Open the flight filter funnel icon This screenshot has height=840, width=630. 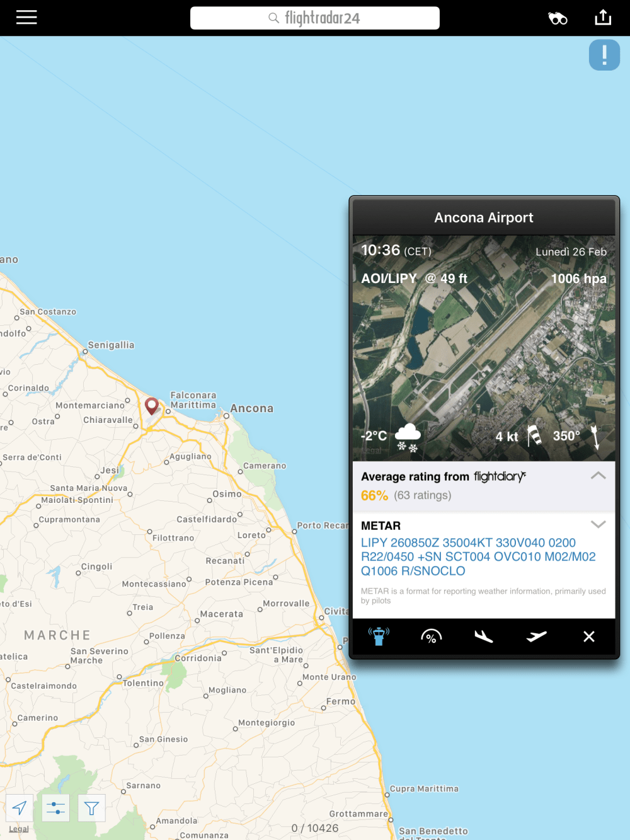(91, 808)
